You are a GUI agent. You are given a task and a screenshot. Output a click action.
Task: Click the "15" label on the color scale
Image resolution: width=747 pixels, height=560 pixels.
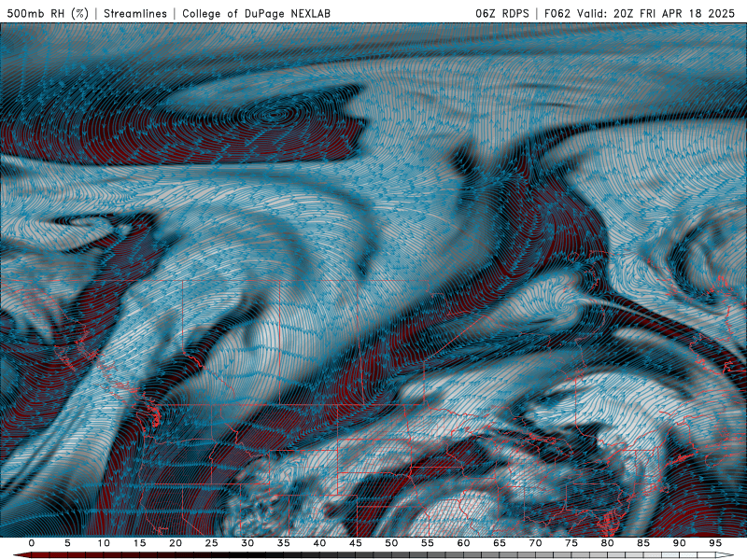[x=139, y=543]
